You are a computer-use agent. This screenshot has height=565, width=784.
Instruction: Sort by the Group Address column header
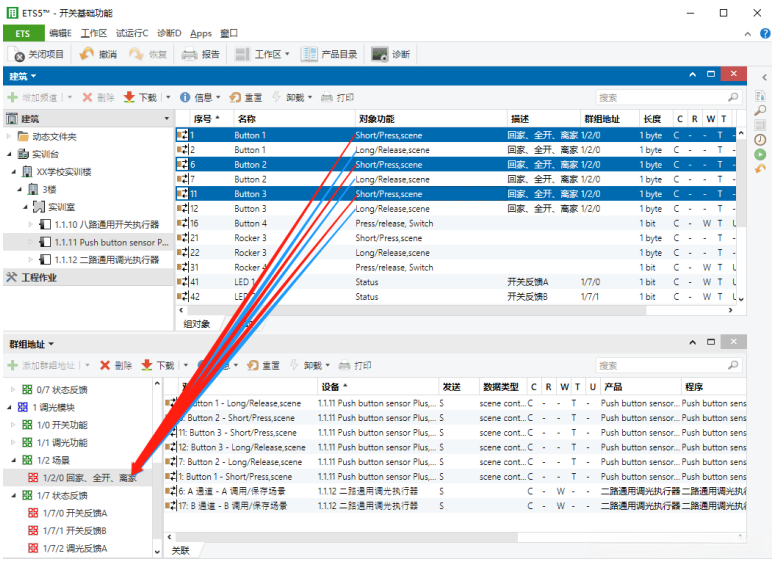(610, 119)
